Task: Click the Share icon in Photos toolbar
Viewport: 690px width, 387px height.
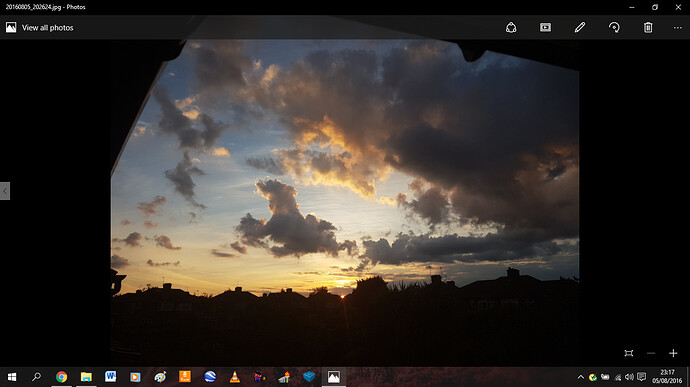Action: [511, 27]
